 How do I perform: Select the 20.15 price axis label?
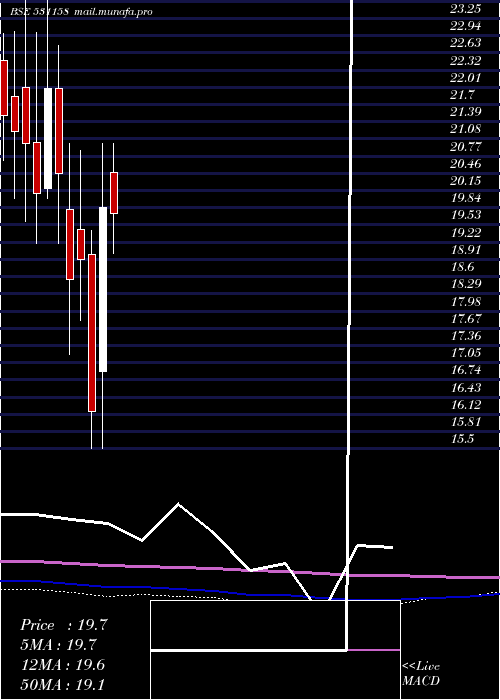(x=465, y=181)
